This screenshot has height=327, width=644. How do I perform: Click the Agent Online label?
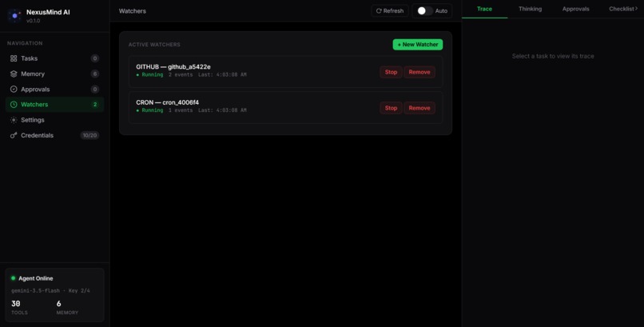point(36,278)
